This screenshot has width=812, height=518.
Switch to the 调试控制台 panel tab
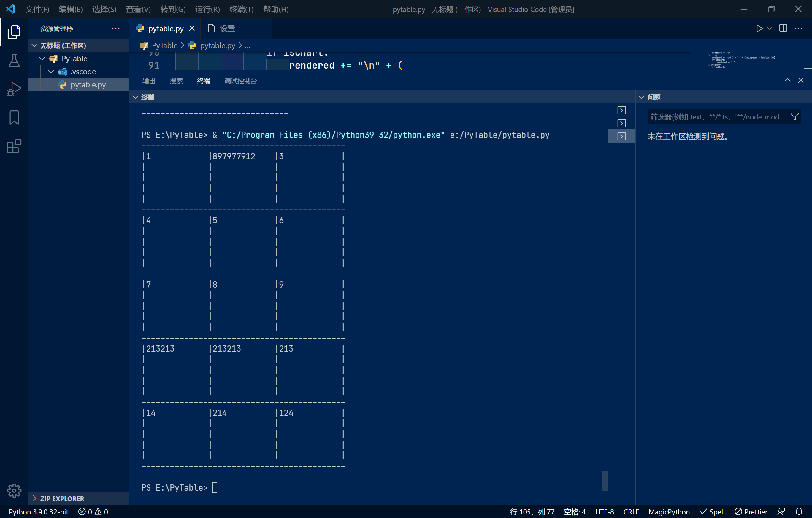click(x=240, y=81)
